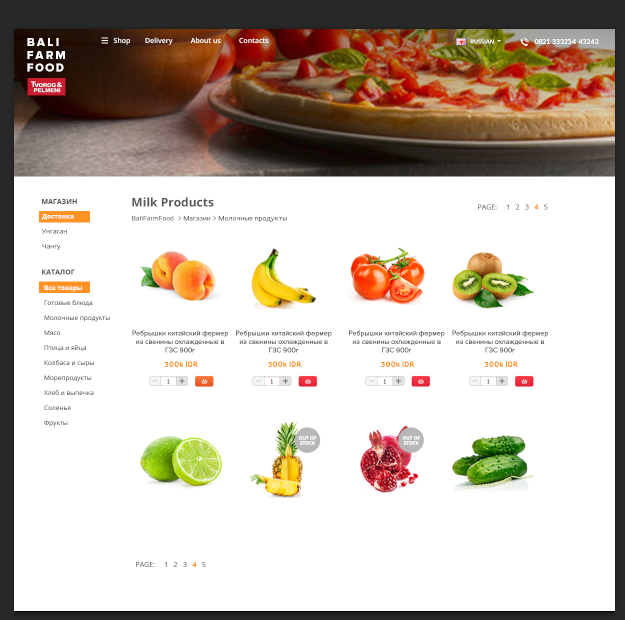Click the phone icon beside the number
Image resolution: width=625 pixels, height=620 pixels.
(x=525, y=41)
